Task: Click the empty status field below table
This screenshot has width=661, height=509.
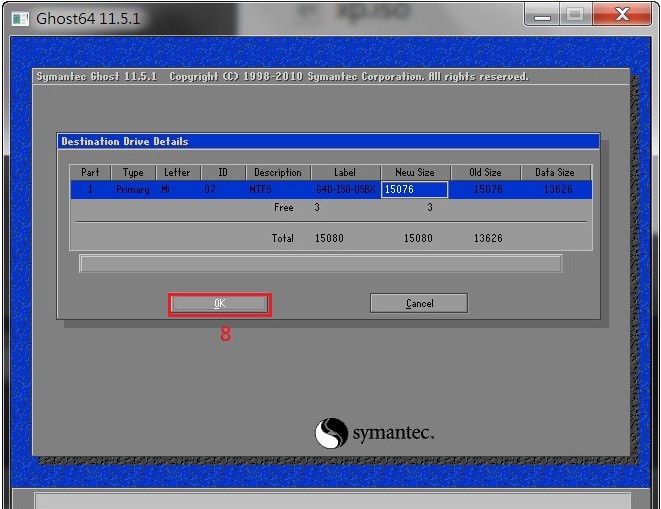Action: 320,264
